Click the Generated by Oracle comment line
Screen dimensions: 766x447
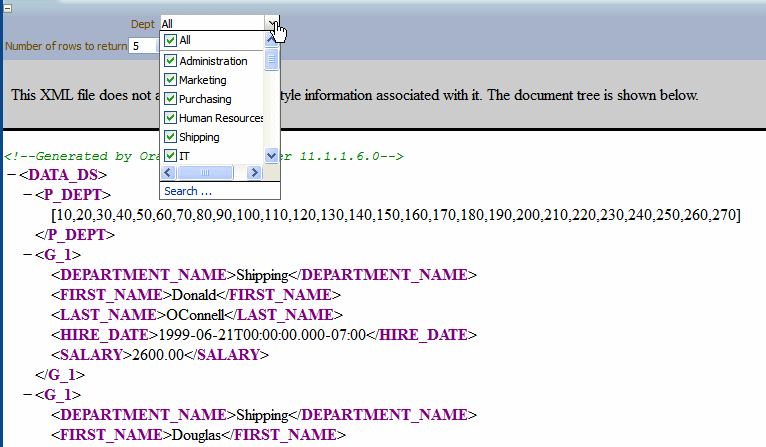tap(204, 156)
